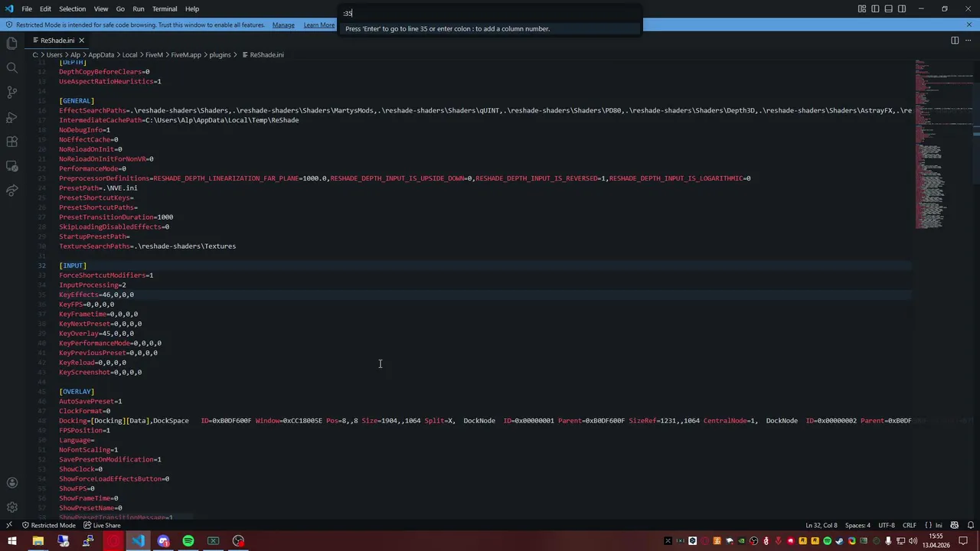Click the PresetTransitionDuration=1000 line
Screen dimensions: 980x551
pyautogui.click(x=116, y=217)
